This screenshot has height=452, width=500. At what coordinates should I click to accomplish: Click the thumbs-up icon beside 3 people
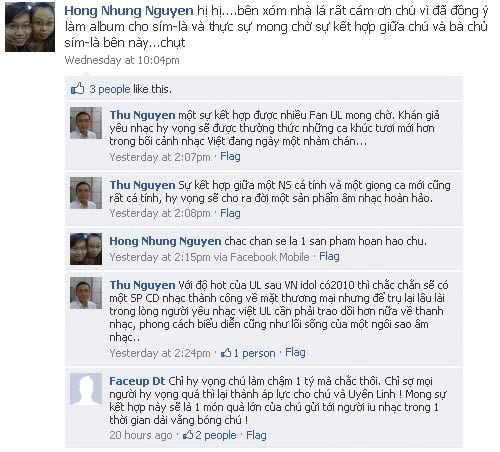[x=77, y=89]
